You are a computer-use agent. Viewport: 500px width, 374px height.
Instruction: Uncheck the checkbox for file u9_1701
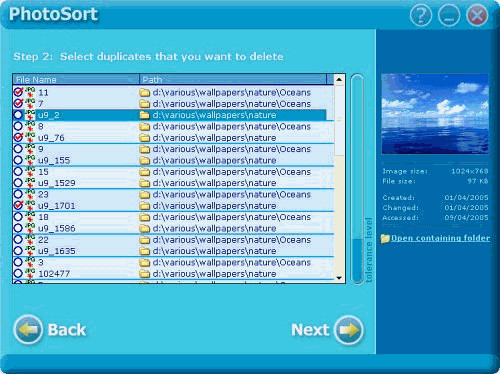click(x=18, y=205)
